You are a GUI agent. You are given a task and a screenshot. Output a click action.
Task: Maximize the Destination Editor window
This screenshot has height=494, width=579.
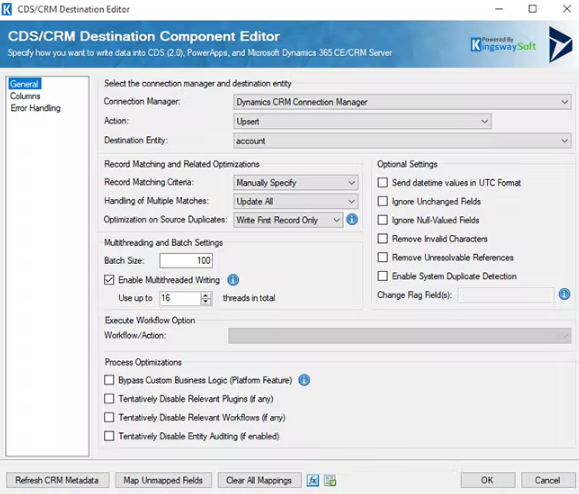click(532, 9)
